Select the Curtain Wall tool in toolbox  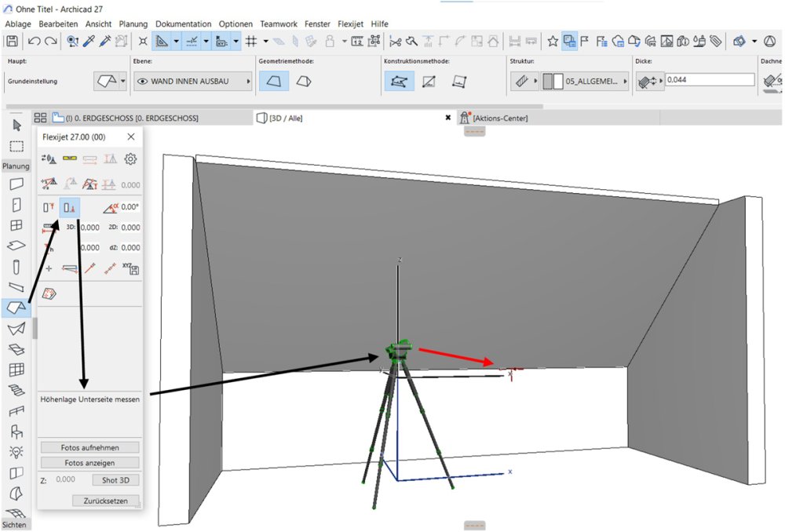point(16,370)
